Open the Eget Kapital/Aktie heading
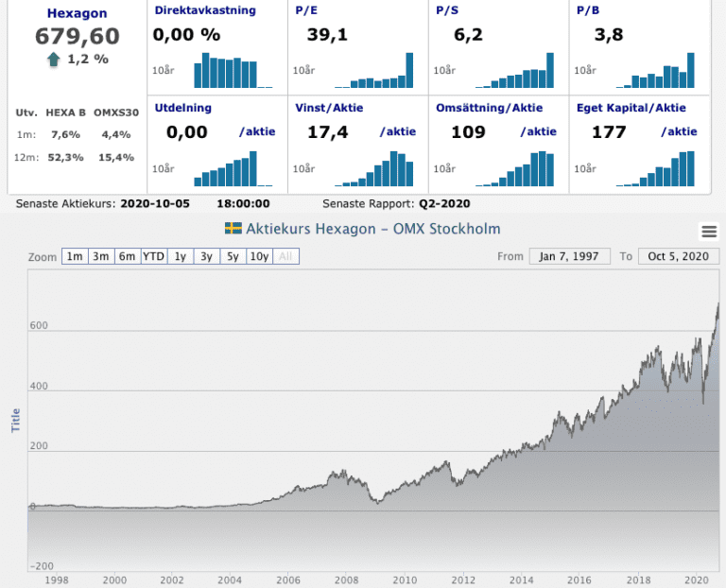The width and height of the screenshot is (726, 588). (x=630, y=108)
